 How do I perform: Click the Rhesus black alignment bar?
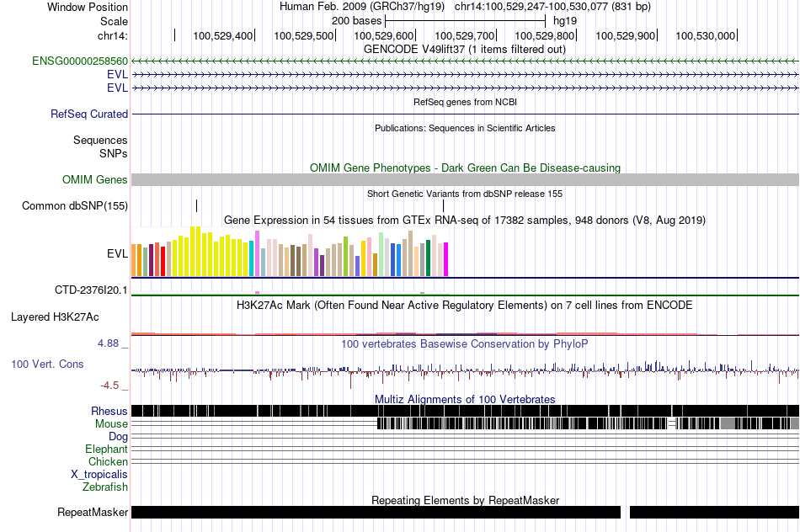[465, 411]
